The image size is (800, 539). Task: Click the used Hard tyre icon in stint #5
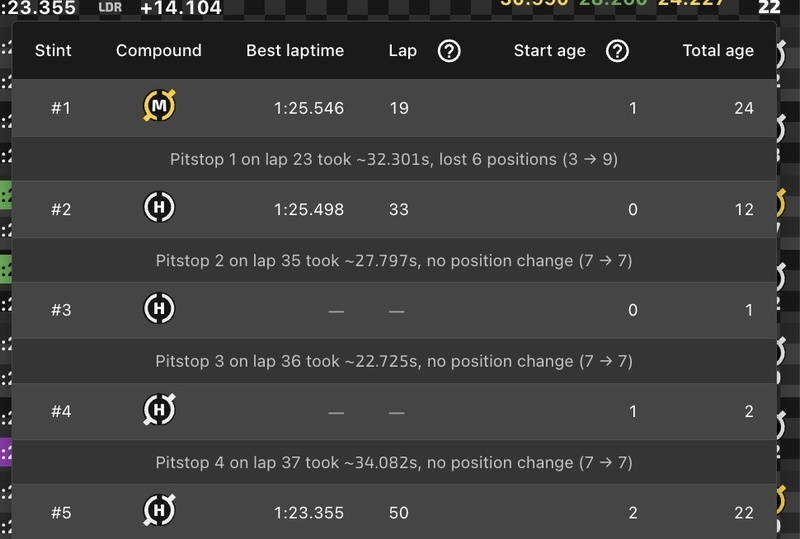(x=159, y=510)
